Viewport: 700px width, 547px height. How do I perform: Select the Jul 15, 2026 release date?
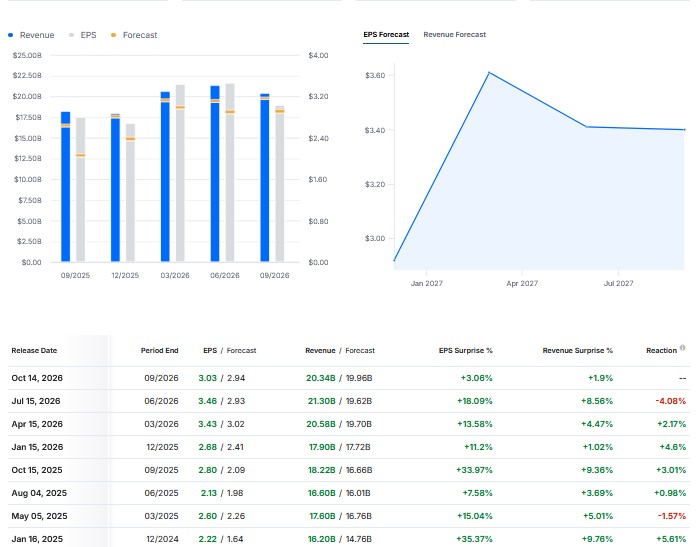(36, 401)
